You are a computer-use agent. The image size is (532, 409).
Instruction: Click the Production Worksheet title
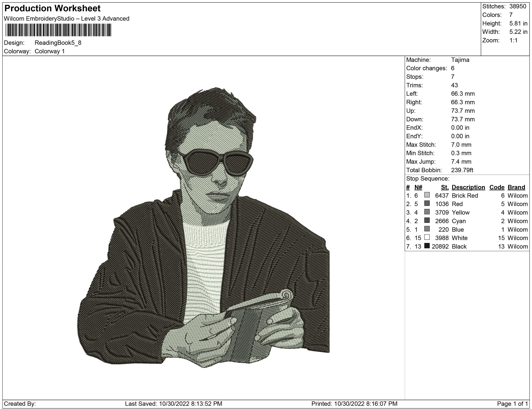[x=52, y=8]
